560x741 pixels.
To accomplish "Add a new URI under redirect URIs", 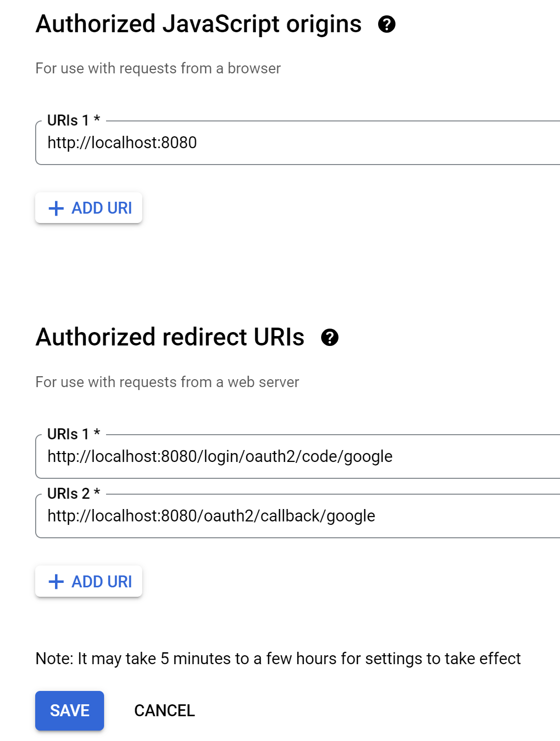I will coord(88,581).
